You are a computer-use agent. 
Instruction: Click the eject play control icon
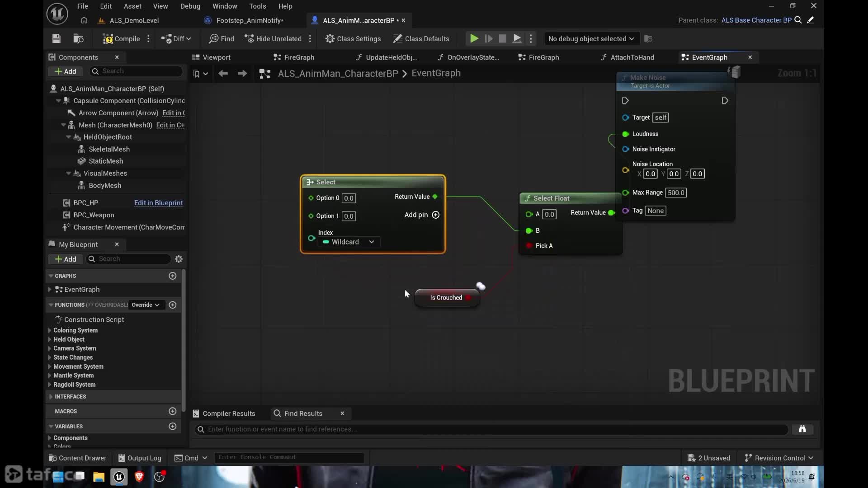coord(517,39)
